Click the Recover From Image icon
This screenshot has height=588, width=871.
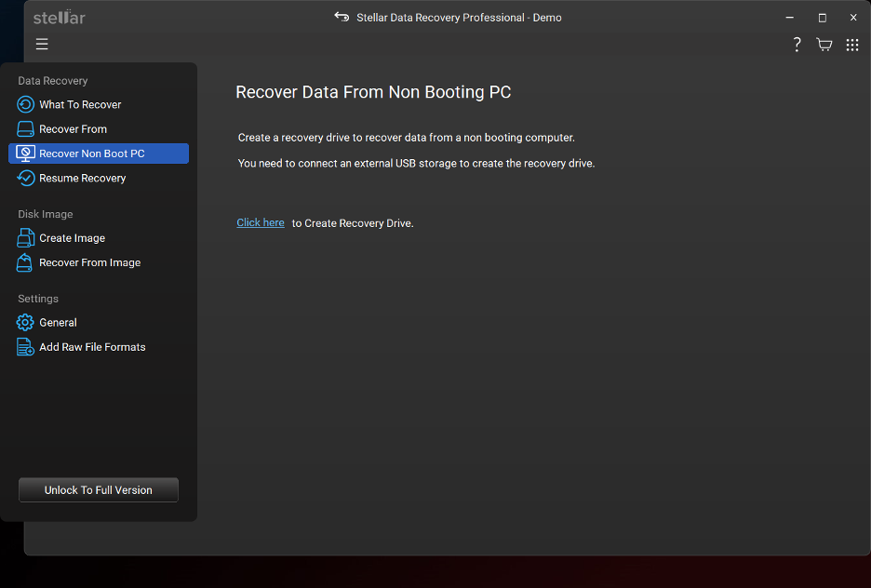pos(24,262)
